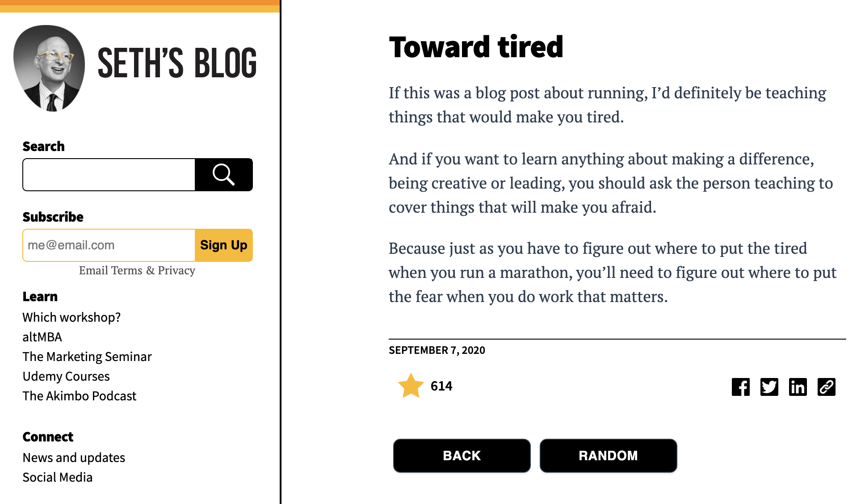
Task: Share the post on LinkedIn
Action: click(x=798, y=387)
